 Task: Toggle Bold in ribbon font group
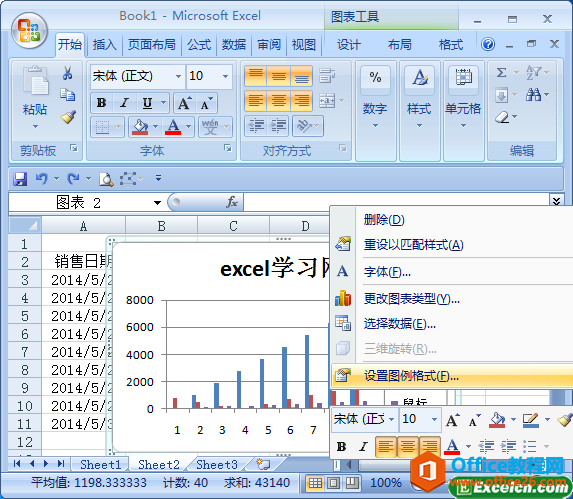(102, 103)
